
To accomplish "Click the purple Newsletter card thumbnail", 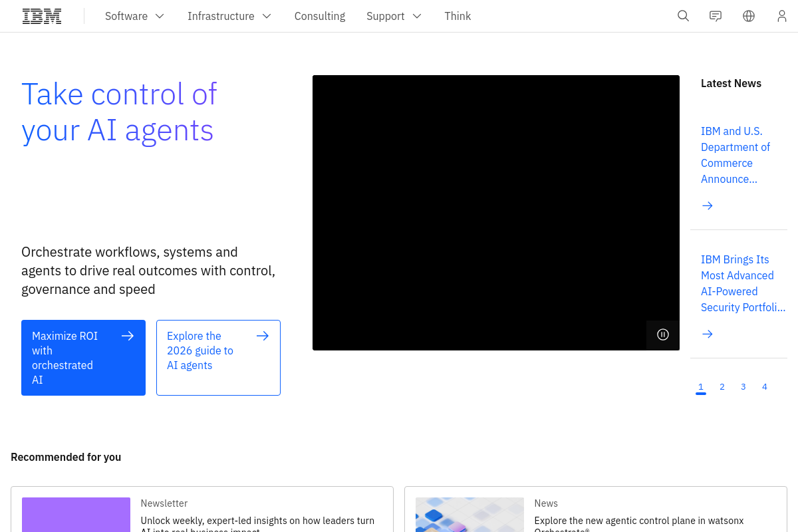I will [x=76, y=515].
